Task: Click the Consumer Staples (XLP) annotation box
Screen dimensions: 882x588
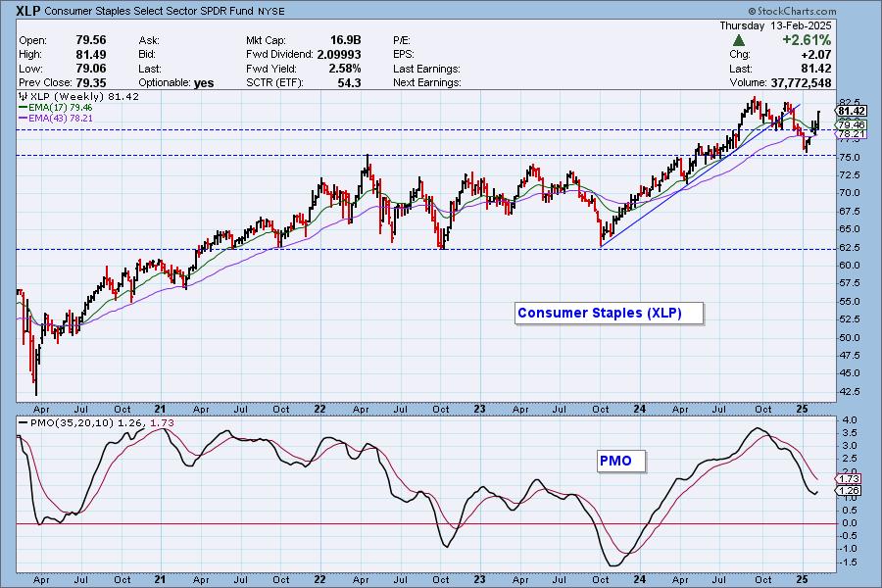Action: [609, 314]
